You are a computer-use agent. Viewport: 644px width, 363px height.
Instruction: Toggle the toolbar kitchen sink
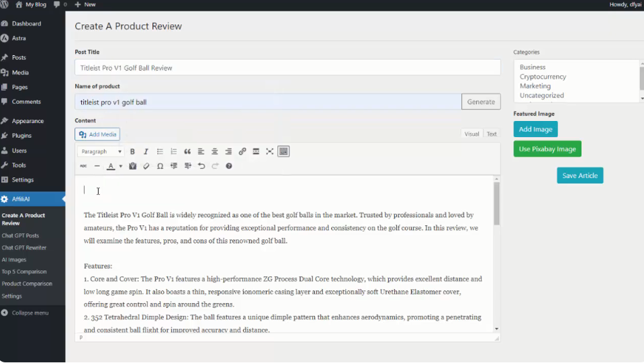[283, 152]
